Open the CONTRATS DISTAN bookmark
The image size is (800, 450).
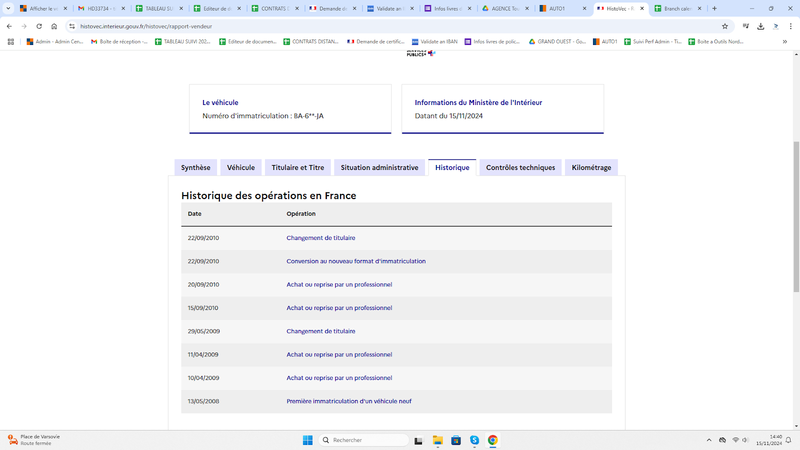point(311,42)
